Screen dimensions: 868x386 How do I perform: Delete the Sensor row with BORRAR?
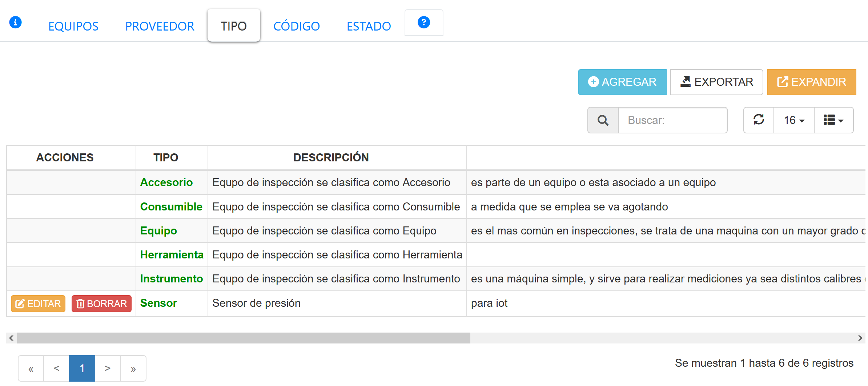point(101,303)
